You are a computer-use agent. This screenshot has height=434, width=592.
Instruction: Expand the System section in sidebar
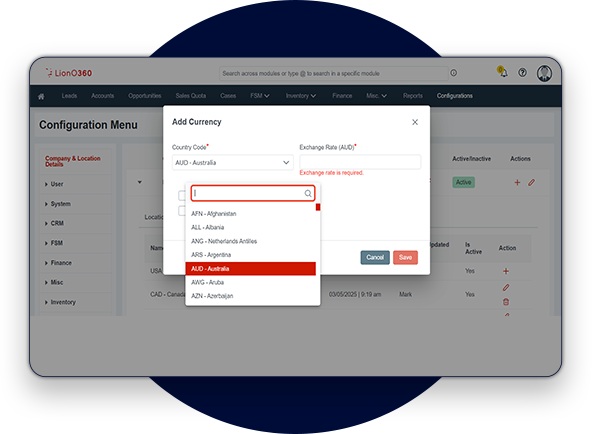click(x=57, y=204)
